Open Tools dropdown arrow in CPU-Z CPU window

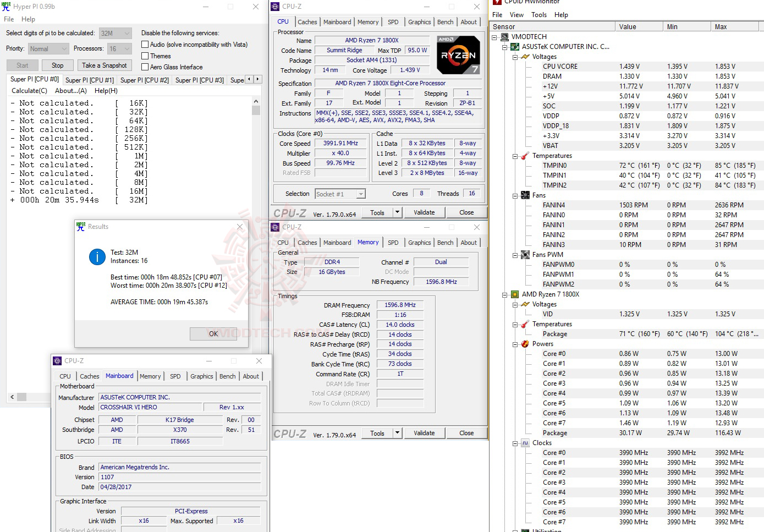click(x=397, y=212)
